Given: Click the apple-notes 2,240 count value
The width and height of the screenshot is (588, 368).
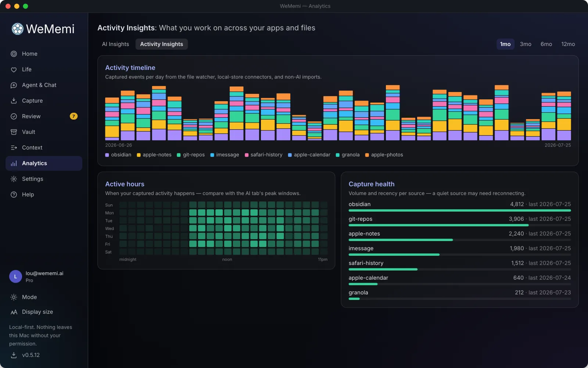Looking at the screenshot, I should 516,234.
